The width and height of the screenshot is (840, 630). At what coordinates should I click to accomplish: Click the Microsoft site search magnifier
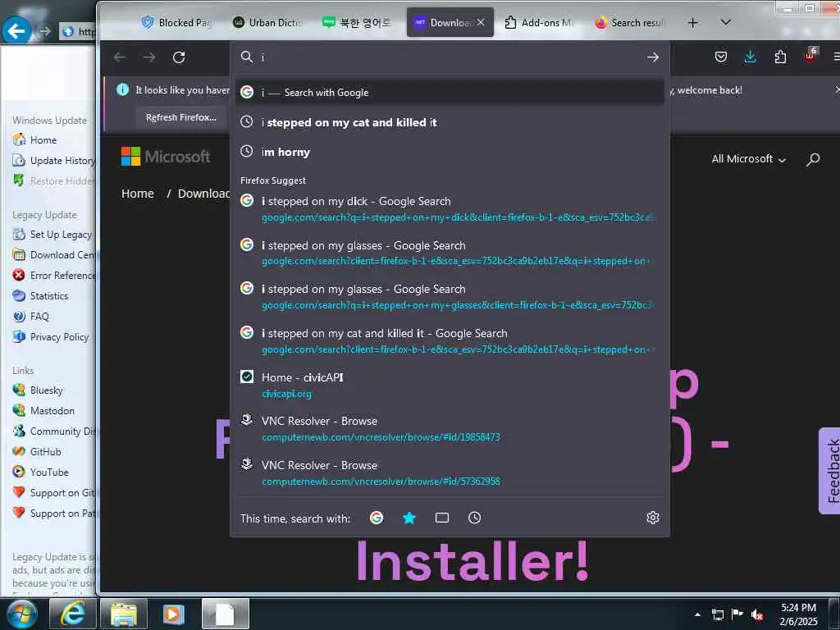point(813,159)
